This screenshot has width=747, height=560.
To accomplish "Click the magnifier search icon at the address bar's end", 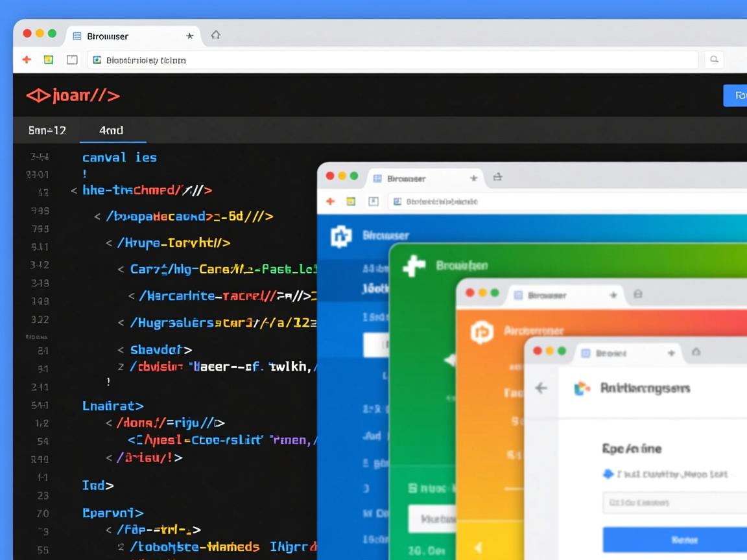I will (x=714, y=60).
